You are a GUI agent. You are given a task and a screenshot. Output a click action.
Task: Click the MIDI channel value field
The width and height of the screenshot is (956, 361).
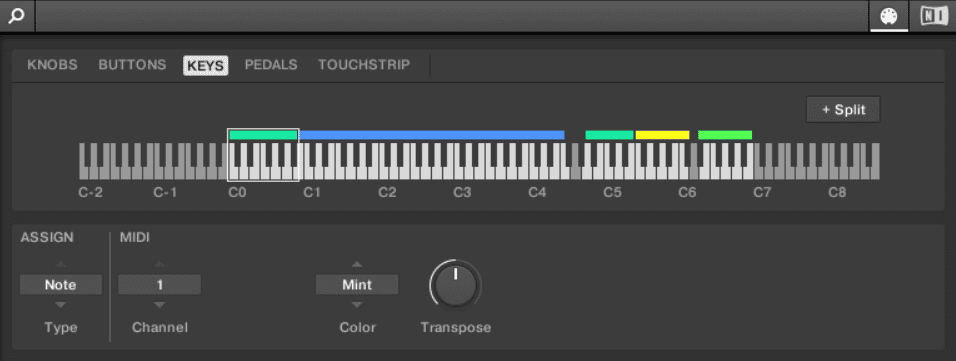[x=159, y=285]
